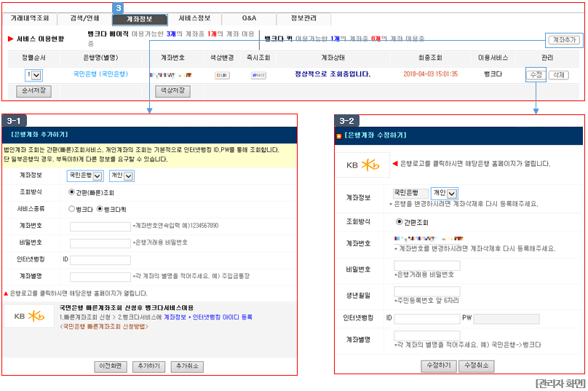Click 계좌정보 + 인터넷뱅킹 아이디 등록 link
Screen dimensions: 588x391
208,317
